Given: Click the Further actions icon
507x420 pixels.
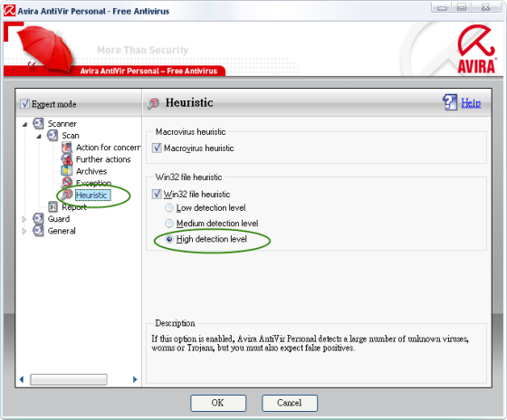Looking at the screenshot, I should coord(67,159).
